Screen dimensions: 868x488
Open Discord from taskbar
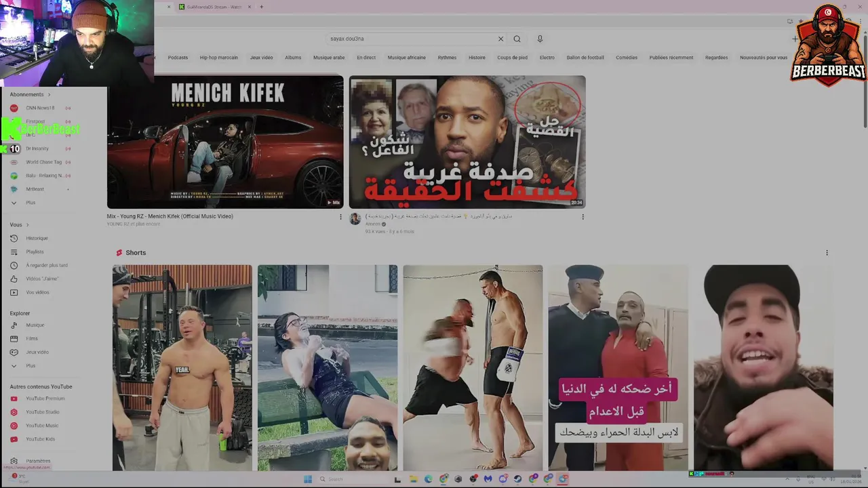[x=503, y=479]
